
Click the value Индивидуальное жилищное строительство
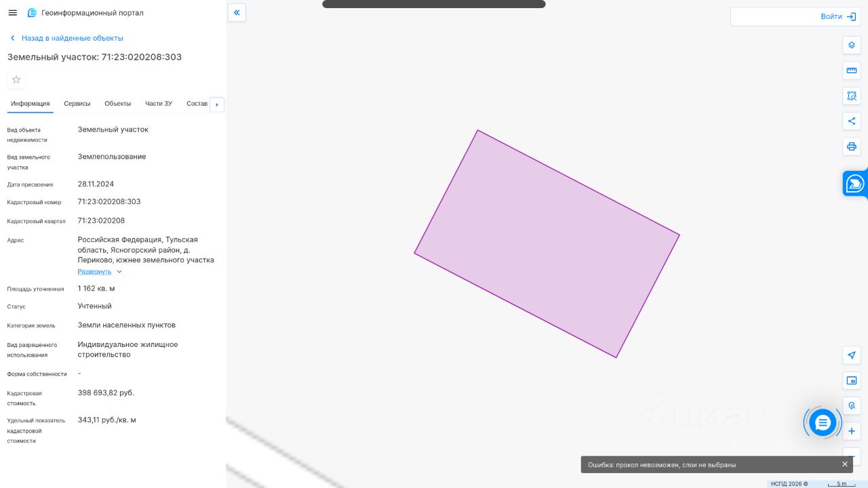pos(128,350)
